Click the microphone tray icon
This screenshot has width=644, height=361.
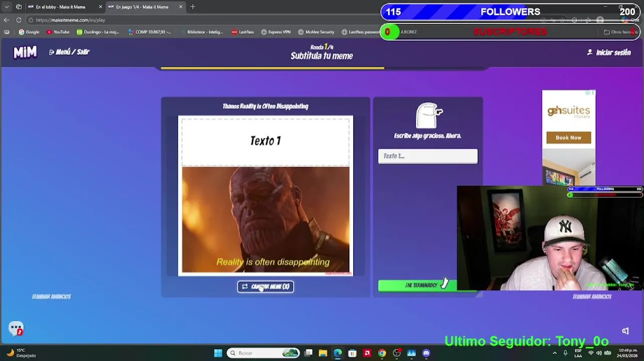[x=565, y=353]
